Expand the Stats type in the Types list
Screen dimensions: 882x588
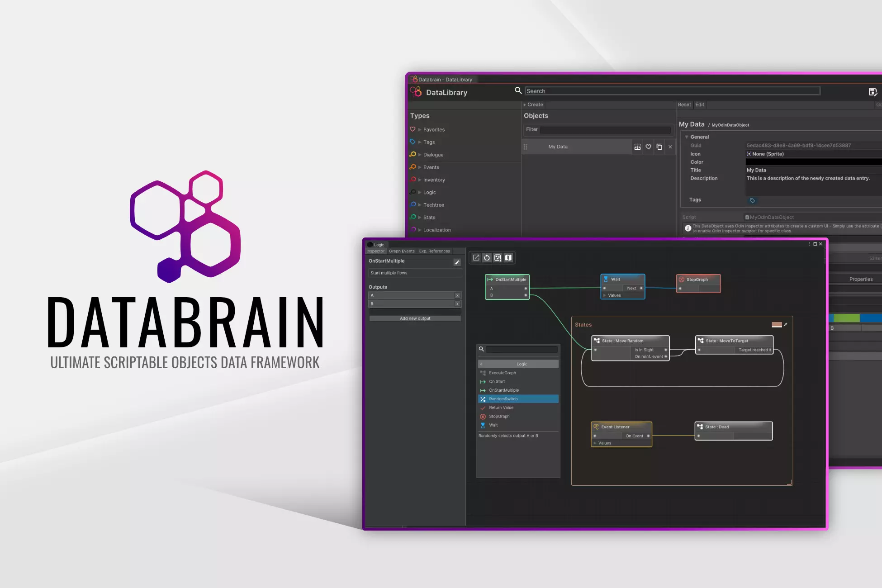(420, 218)
